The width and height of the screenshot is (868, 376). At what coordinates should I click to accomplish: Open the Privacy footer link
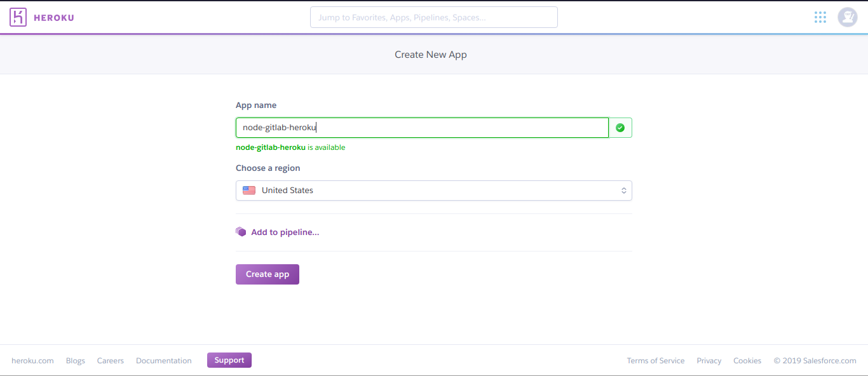point(709,361)
